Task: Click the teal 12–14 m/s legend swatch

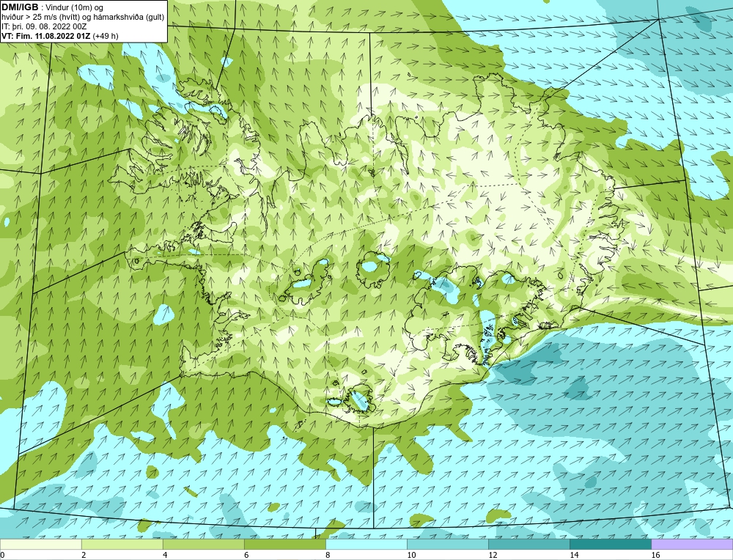Action: 528,544
